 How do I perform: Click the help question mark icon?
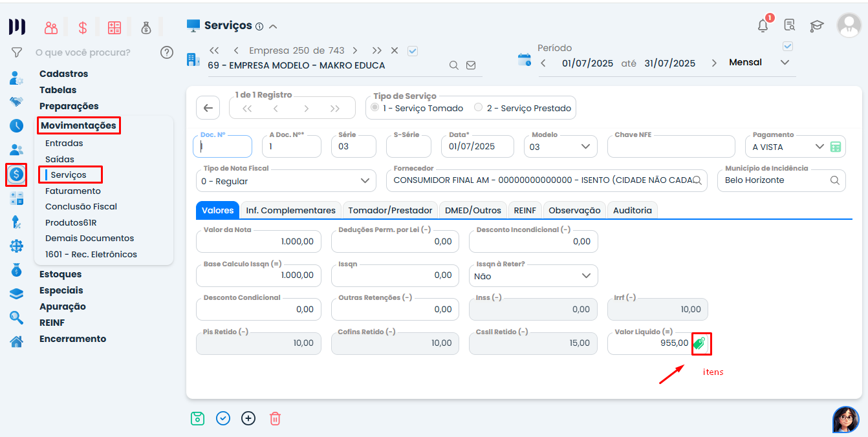click(x=167, y=52)
